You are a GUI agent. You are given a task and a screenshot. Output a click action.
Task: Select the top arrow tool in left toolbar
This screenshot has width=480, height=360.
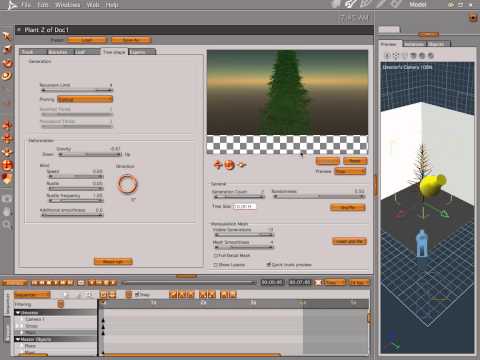(7, 36)
